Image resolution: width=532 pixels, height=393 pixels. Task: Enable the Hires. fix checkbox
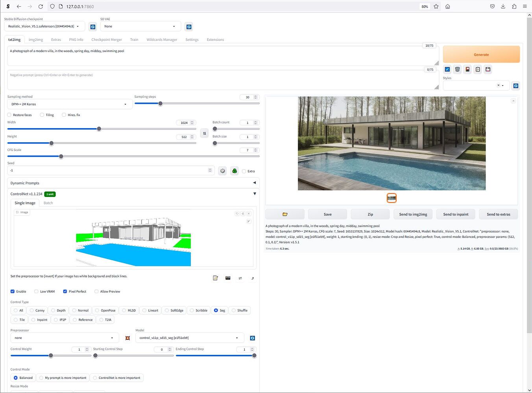tap(64, 115)
